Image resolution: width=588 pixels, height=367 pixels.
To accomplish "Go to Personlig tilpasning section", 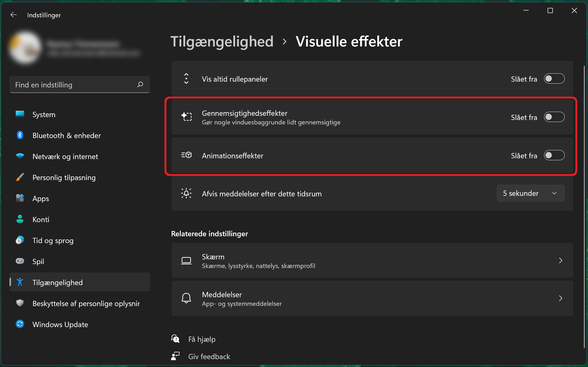I will click(80, 177).
